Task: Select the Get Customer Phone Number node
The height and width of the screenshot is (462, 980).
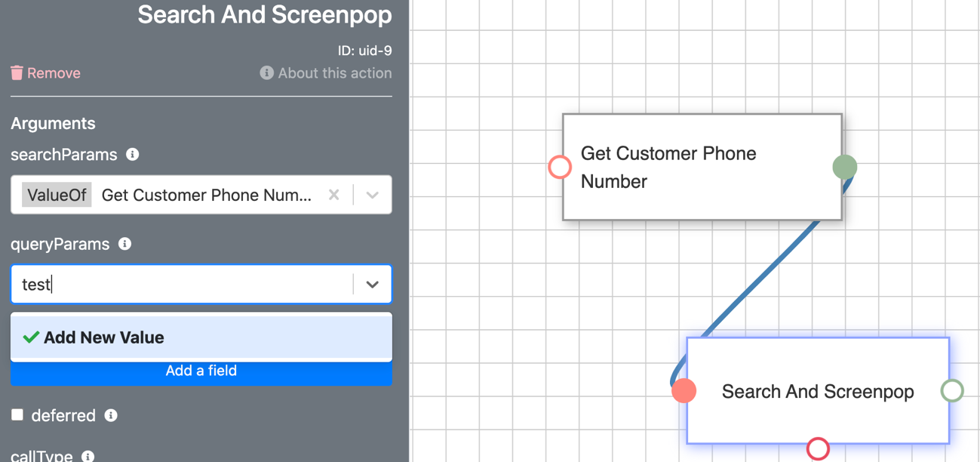Action: click(x=702, y=167)
